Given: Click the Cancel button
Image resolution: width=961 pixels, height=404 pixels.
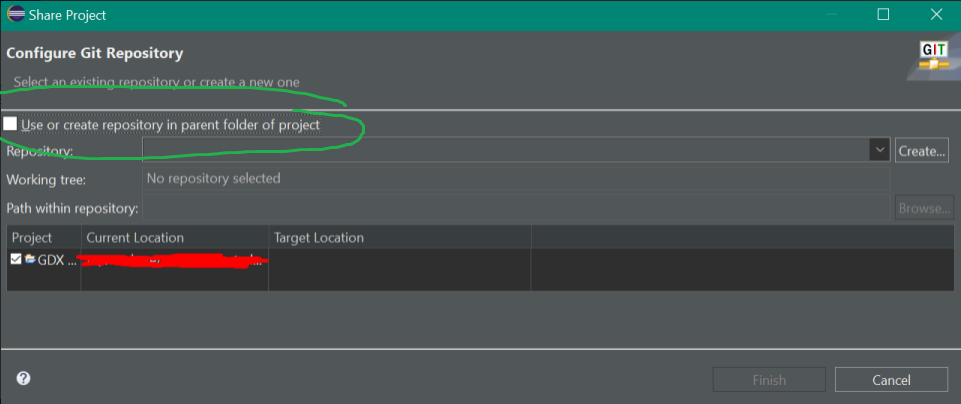Looking at the screenshot, I should tap(891, 380).
